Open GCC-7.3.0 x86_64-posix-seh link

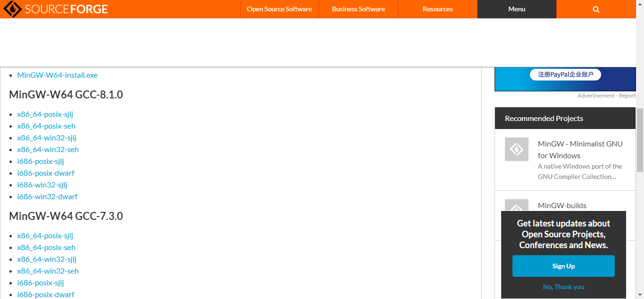pos(46,247)
